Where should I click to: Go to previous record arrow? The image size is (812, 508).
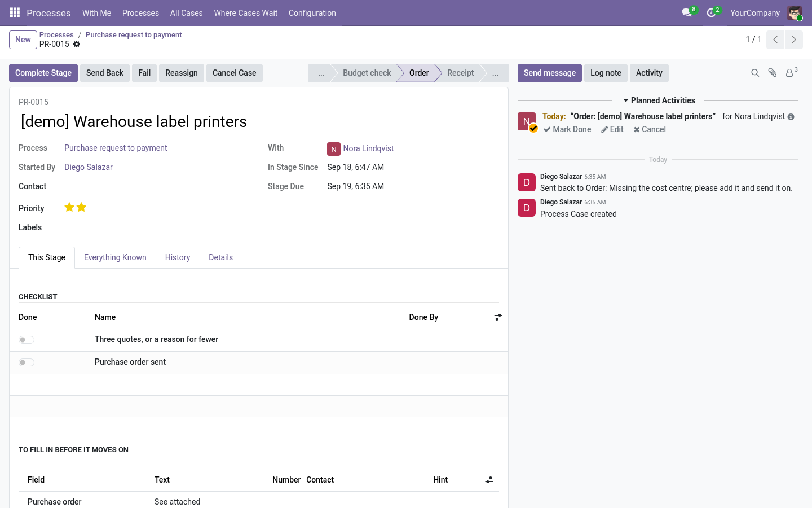pyautogui.click(x=775, y=40)
